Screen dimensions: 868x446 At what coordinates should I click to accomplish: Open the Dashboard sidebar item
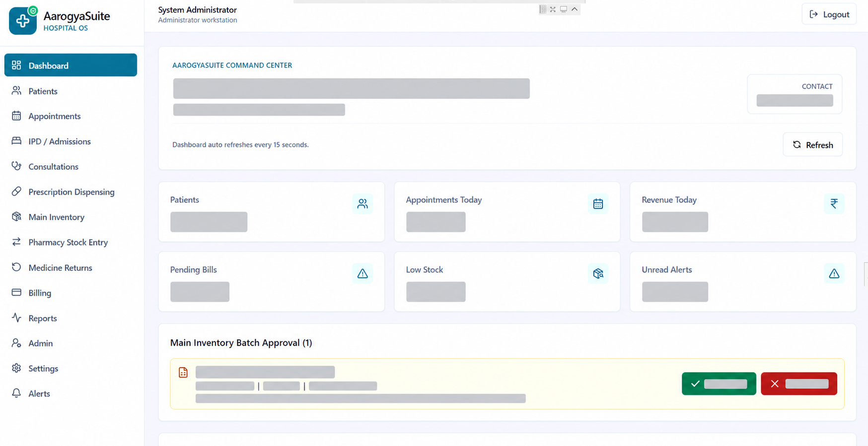click(x=71, y=65)
